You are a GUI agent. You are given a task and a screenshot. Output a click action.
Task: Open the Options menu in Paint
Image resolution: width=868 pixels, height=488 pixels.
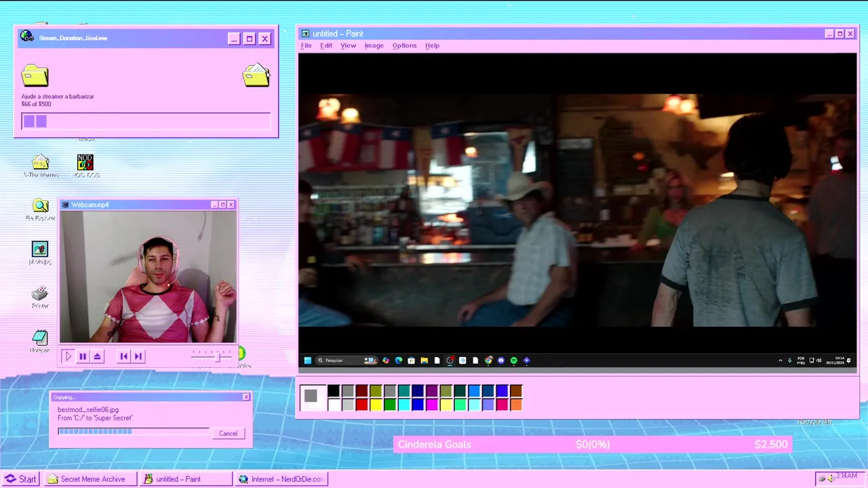click(404, 45)
